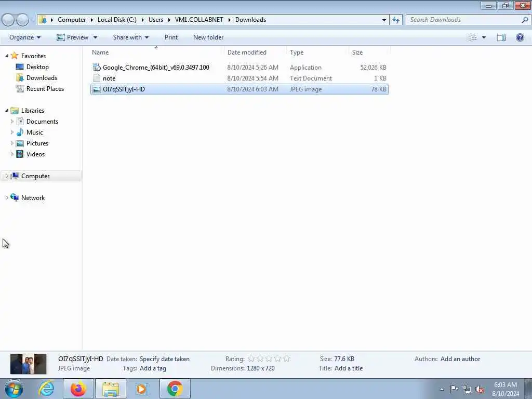Viewport: 532px width, 399px height.
Task: Expand the Computer tree node
Action: tap(7, 176)
